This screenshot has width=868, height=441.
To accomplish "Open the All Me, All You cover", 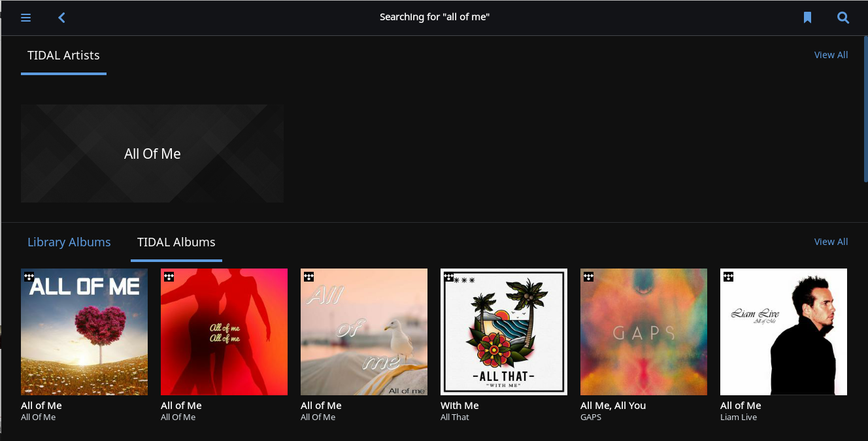I will (644, 332).
